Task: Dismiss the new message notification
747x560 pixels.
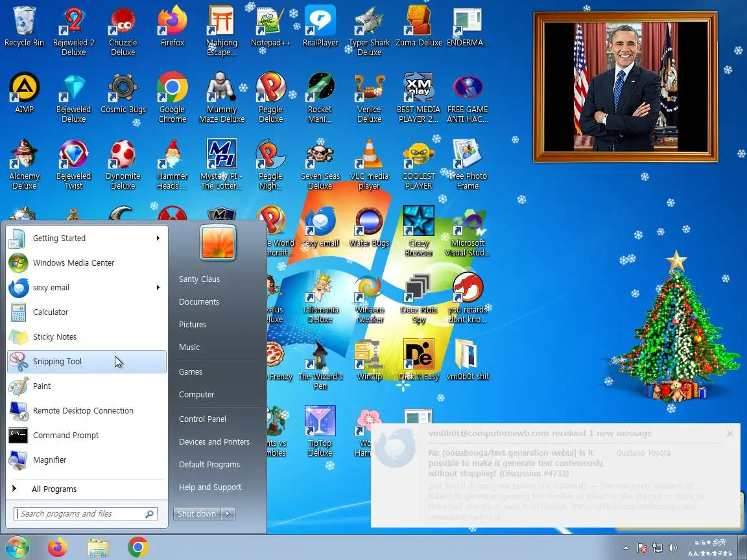Action: pyautogui.click(x=730, y=434)
